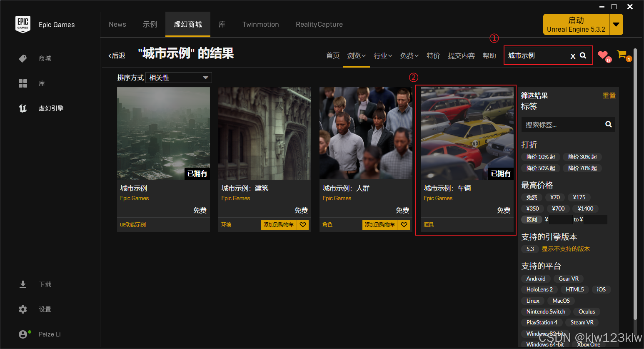
Task: Clear the search with the X icon
Action: pyautogui.click(x=573, y=56)
